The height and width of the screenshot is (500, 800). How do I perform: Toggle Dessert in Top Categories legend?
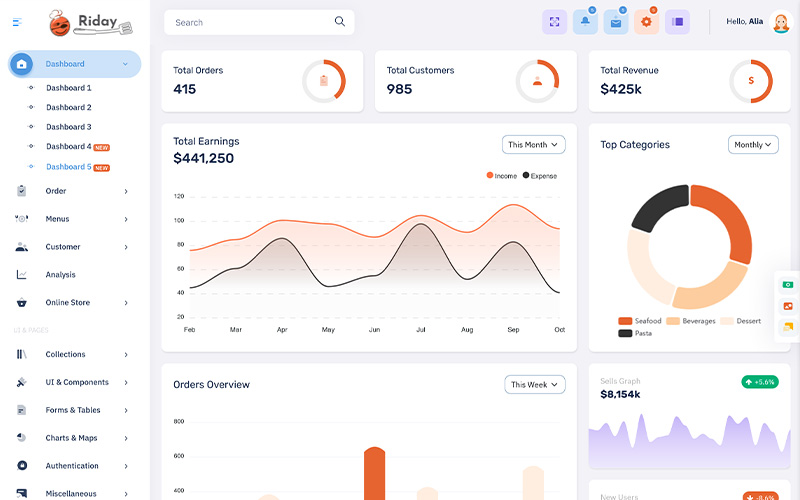(741, 321)
